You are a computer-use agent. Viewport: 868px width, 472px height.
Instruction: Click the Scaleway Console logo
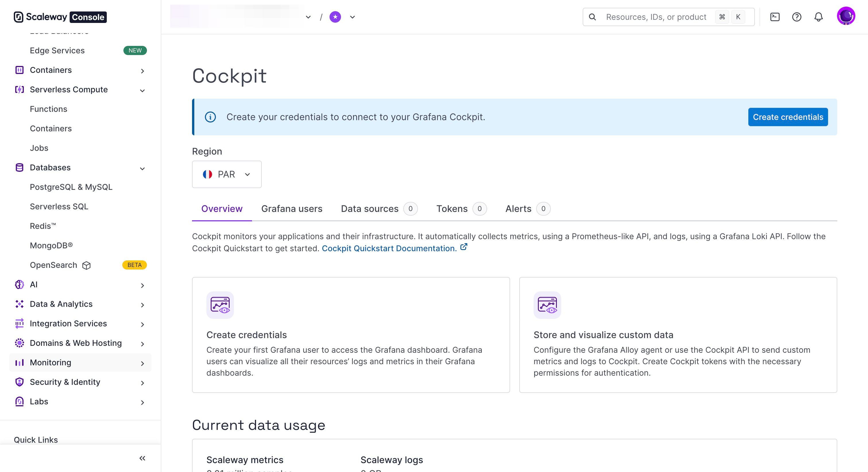[60, 17]
